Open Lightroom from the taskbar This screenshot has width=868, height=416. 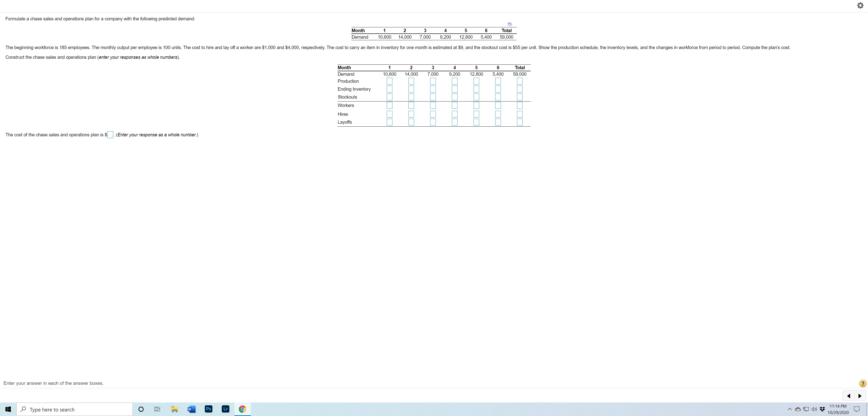[x=225, y=409]
